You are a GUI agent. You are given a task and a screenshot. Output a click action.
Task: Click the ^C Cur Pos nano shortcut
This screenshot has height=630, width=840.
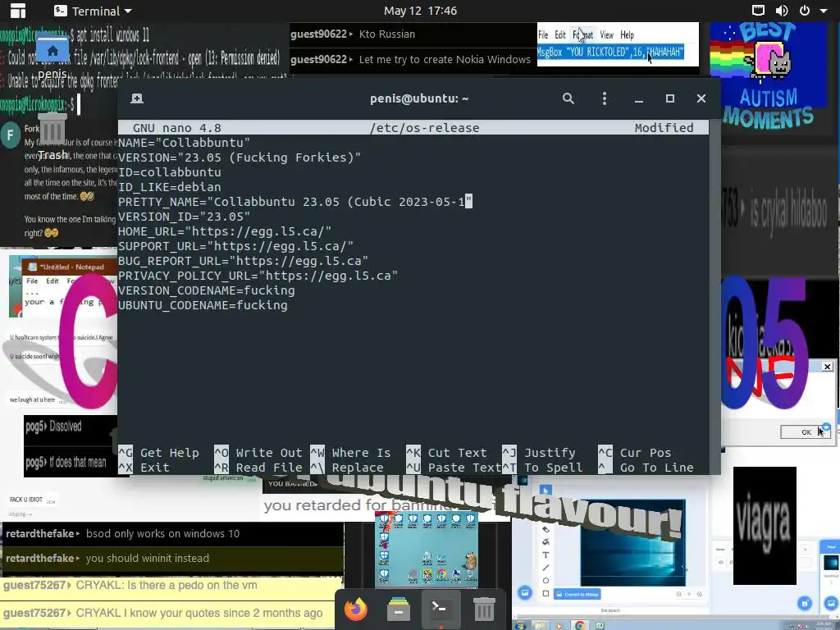(x=635, y=453)
